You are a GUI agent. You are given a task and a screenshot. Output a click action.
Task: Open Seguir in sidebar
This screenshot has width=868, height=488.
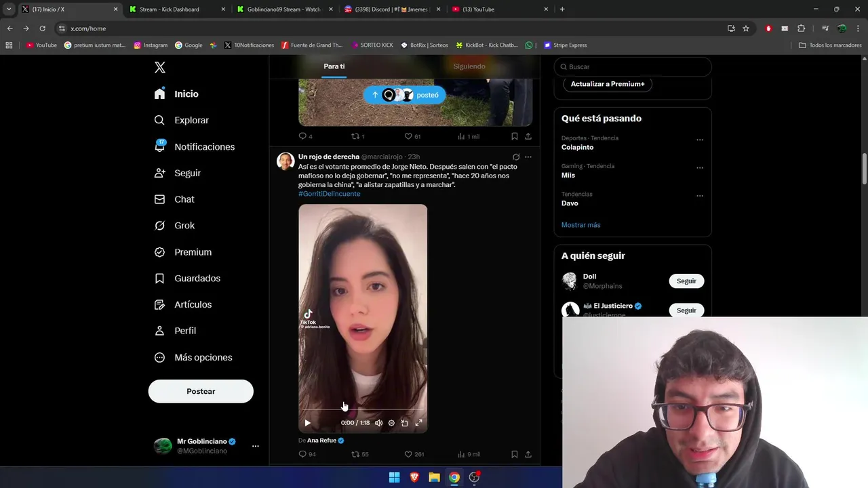[x=177, y=173]
